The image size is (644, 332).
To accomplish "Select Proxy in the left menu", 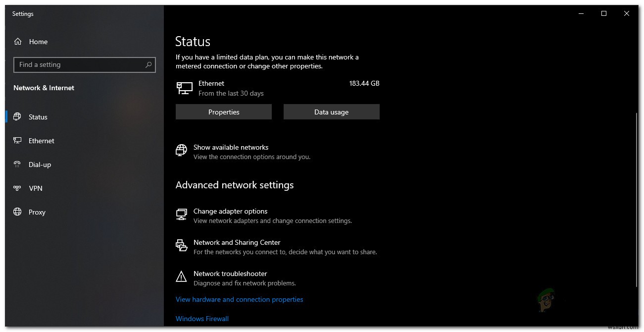I will tap(37, 212).
